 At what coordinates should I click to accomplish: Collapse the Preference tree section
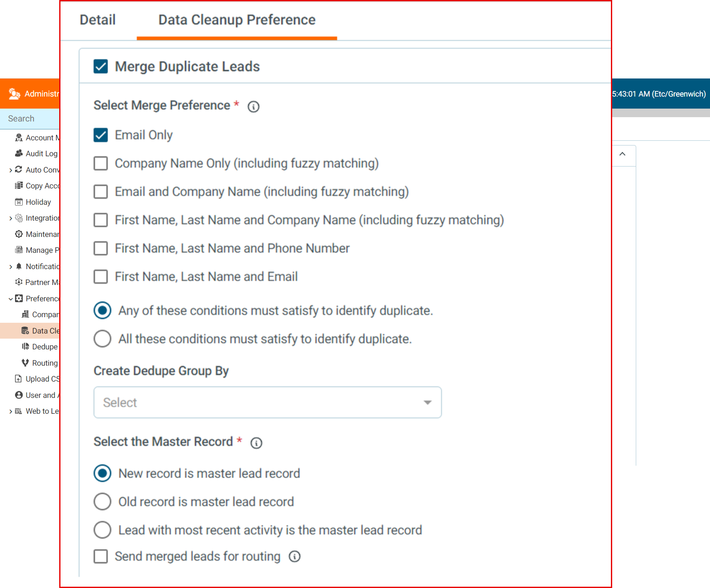point(11,299)
